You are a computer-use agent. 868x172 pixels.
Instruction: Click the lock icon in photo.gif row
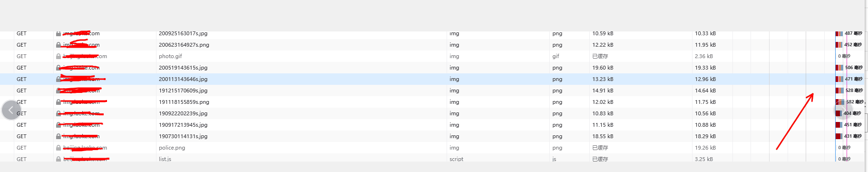[x=59, y=56]
